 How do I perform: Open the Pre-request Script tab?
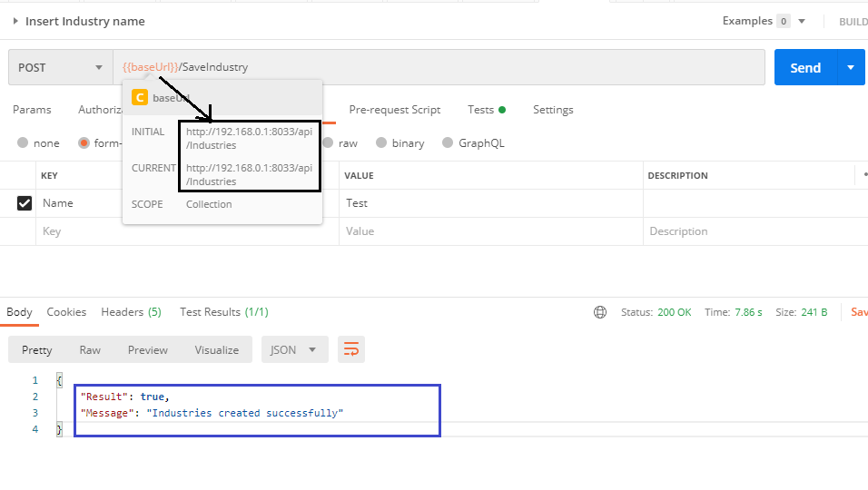395,110
